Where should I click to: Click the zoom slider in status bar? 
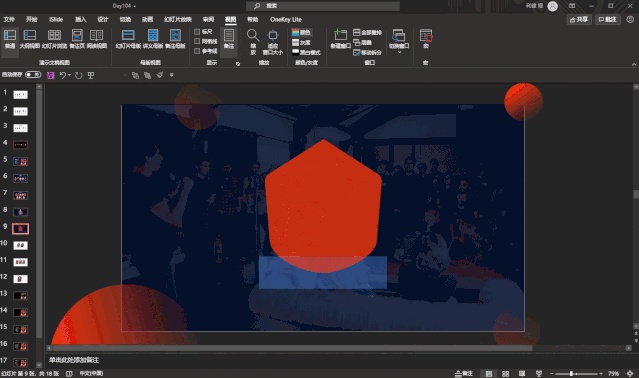(x=575, y=374)
